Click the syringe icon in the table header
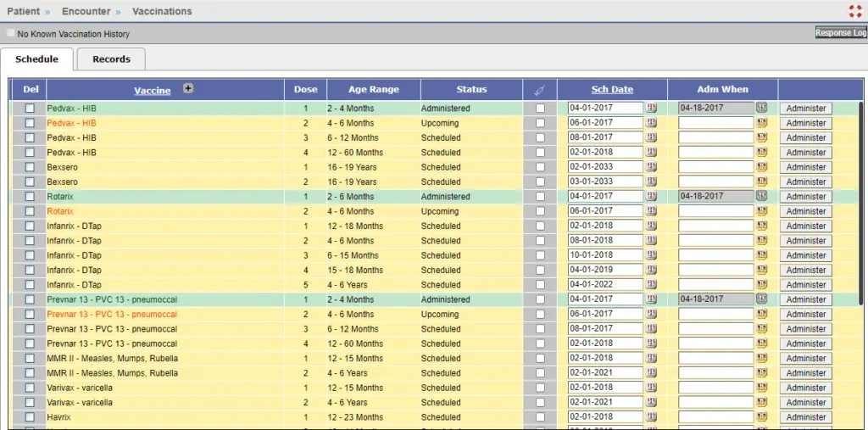Screen dimensions: 868x430 pyautogui.click(x=540, y=90)
